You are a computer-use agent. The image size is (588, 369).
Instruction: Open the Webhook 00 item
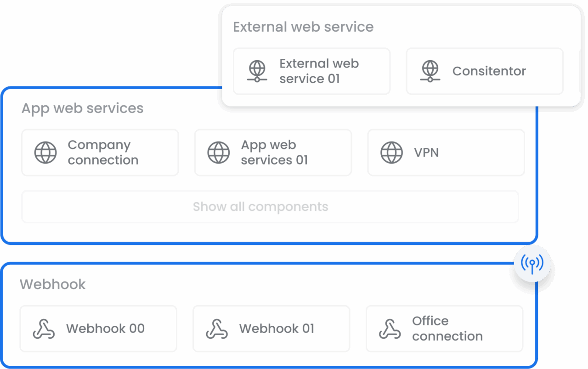[x=98, y=329]
